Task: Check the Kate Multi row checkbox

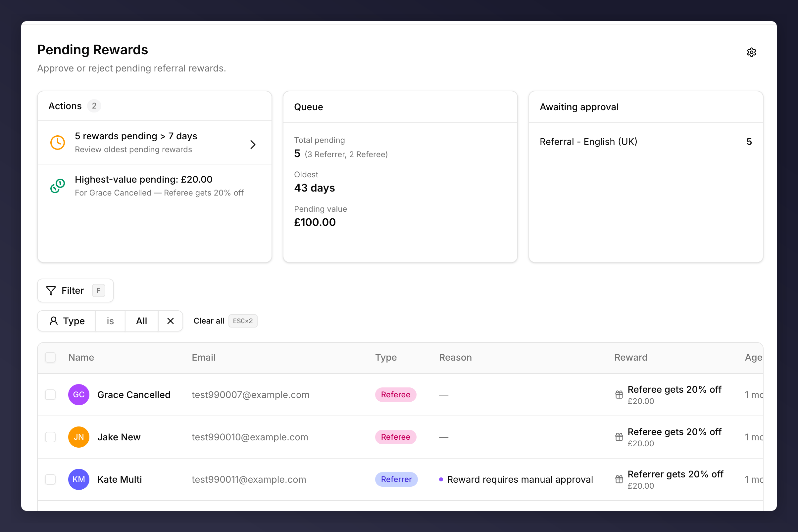Action: click(x=50, y=479)
